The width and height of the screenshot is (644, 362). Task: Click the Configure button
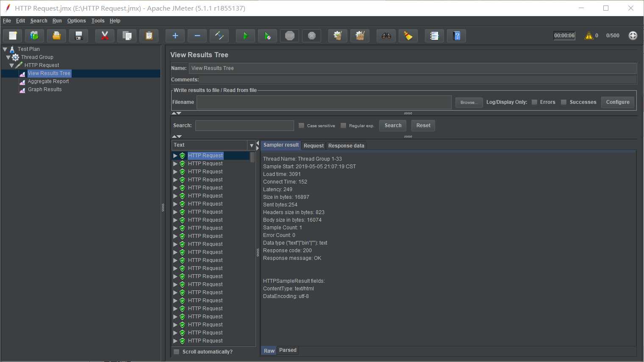point(618,102)
